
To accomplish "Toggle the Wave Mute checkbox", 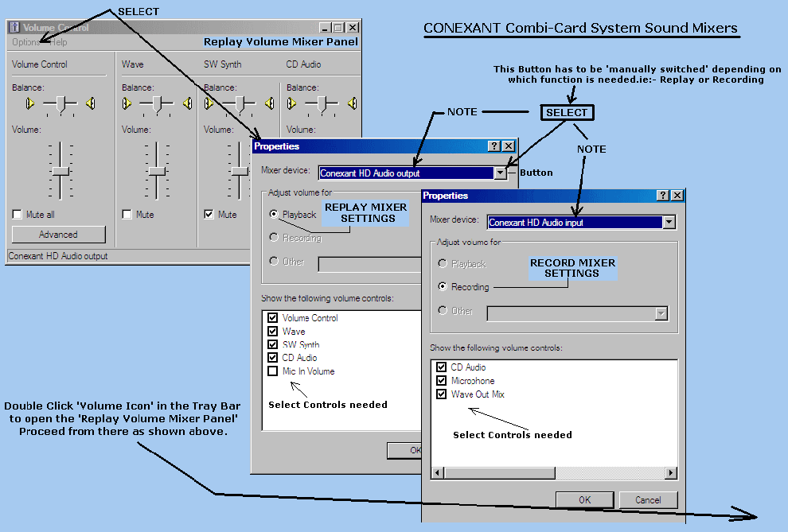I will 127,214.
